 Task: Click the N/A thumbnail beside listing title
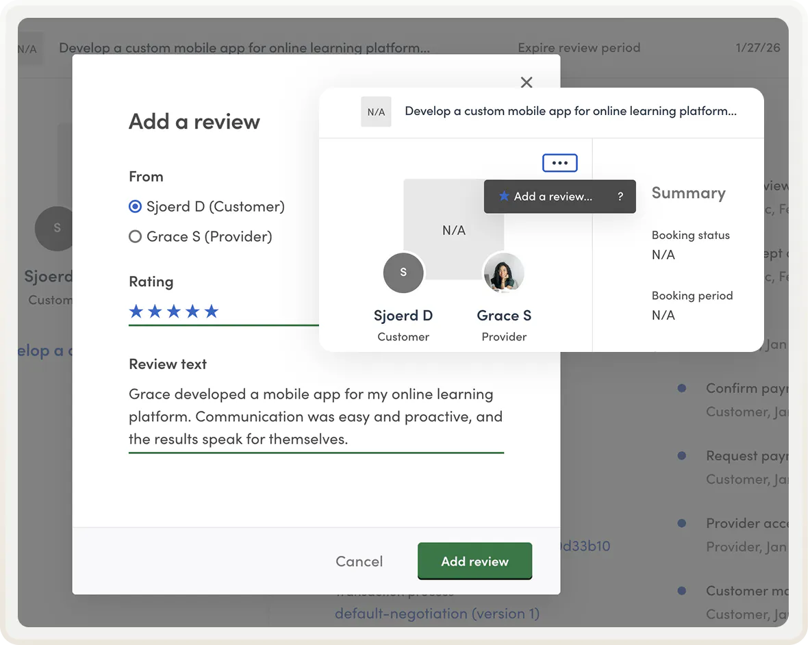point(376,112)
